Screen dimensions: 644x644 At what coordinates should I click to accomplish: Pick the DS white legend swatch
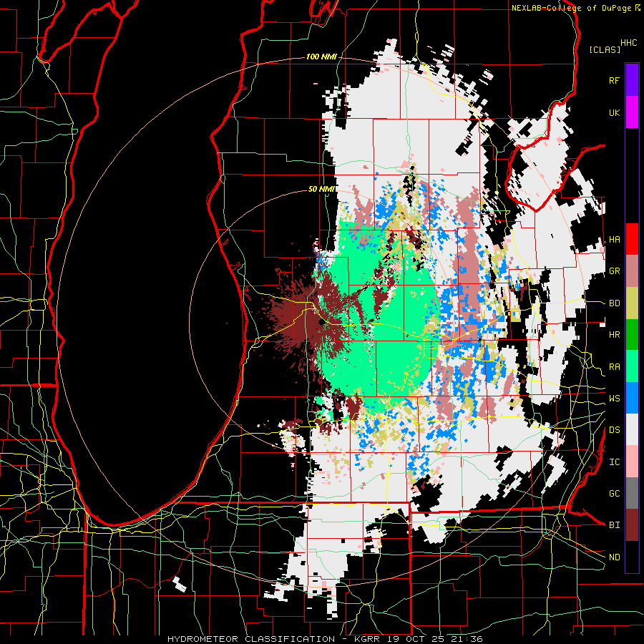pos(632,429)
